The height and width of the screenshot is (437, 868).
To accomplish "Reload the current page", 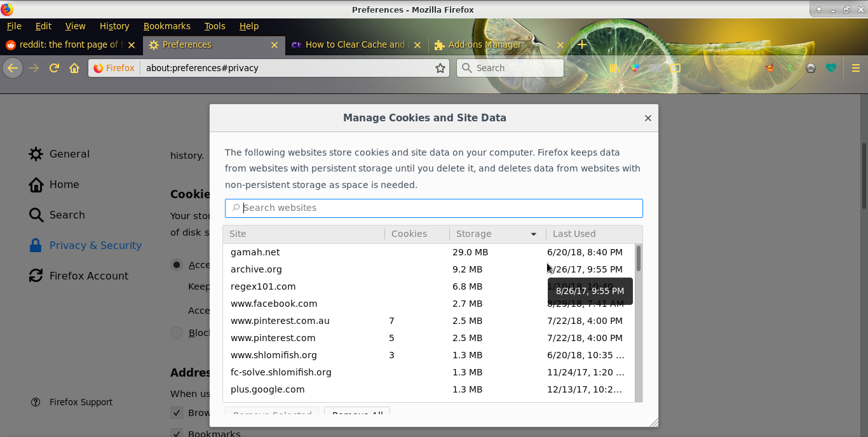I will [54, 68].
